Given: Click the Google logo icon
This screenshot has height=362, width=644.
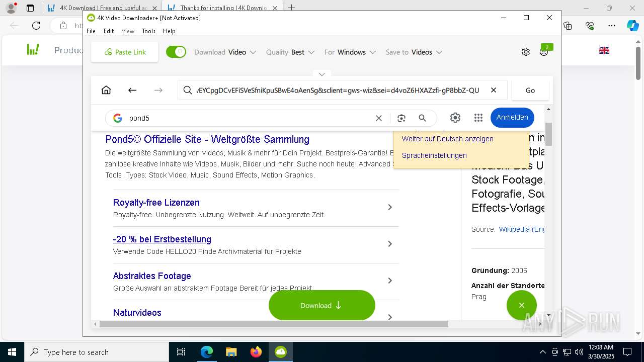Looking at the screenshot, I should [x=118, y=118].
